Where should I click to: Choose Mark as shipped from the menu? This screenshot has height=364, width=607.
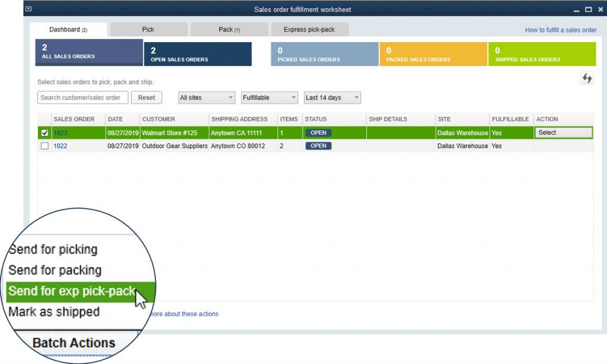54,312
